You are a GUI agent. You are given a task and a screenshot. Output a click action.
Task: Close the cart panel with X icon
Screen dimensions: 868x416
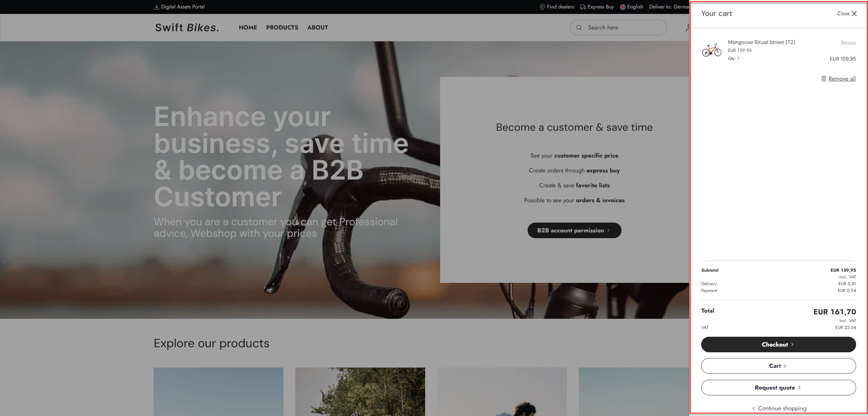[x=854, y=14]
